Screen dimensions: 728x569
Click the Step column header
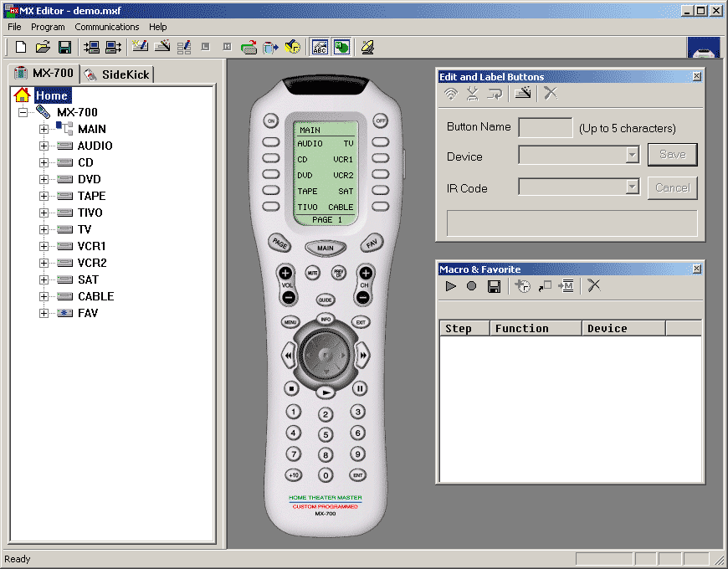[x=464, y=328]
